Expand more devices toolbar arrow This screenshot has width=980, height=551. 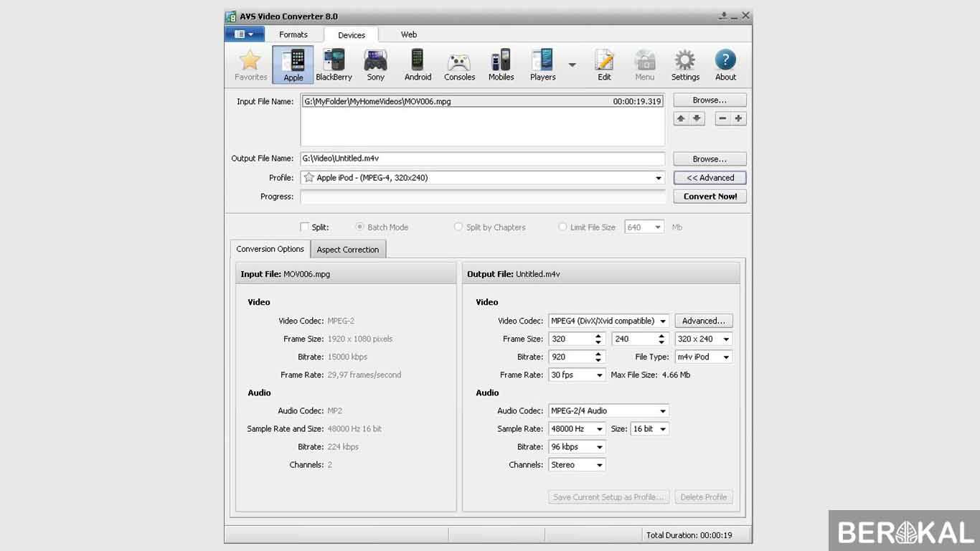pyautogui.click(x=572, y=65)
